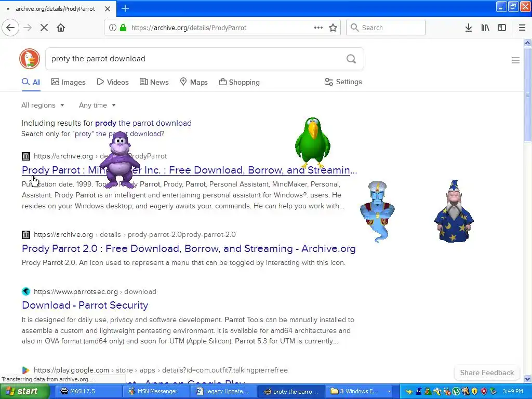The width and height of the screenshot is (532, 399).
Task: Go to the DuckDuckGo logo home
Action: coord(30,59)
